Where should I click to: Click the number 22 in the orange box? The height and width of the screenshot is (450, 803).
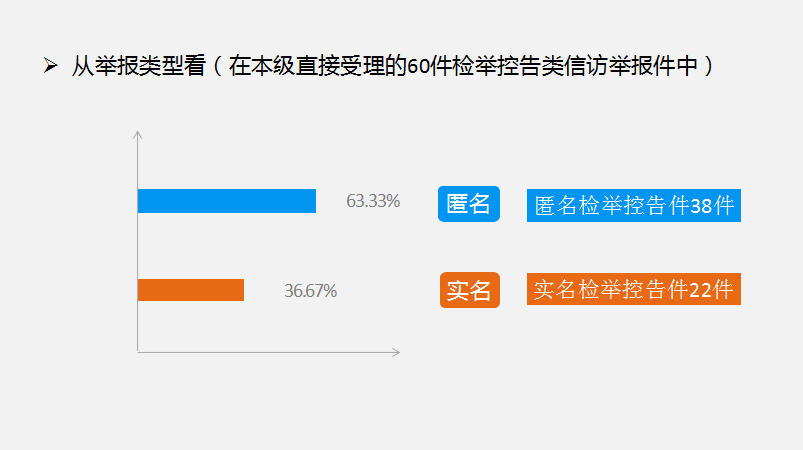tap(701, 291)
